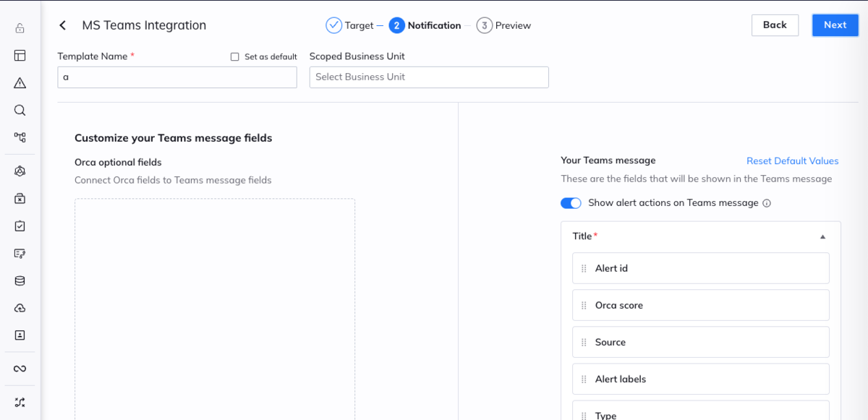The height and width of the screenshot is (420, 868).
Task: Open the contact card icon in sidebar
Action: click(x=20, y=335)
